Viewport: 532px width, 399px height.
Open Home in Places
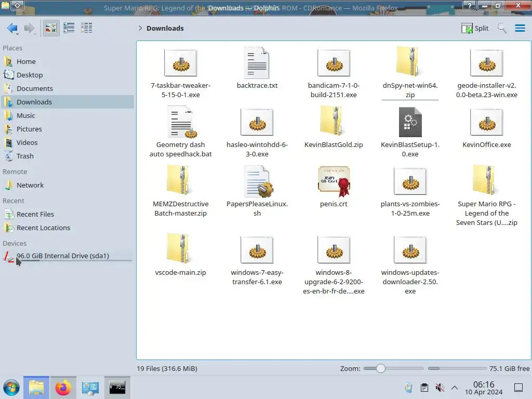click(x=68, y=61)
